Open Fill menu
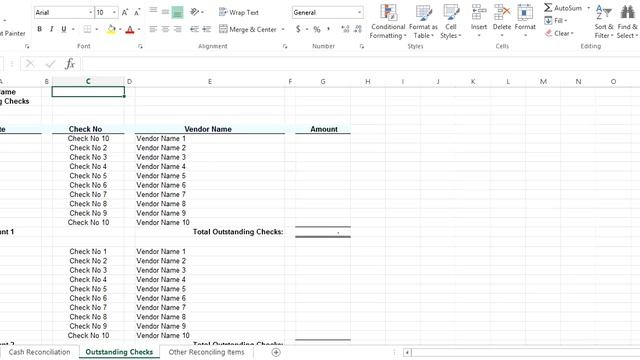640x360 pixels. coord(556,20)
